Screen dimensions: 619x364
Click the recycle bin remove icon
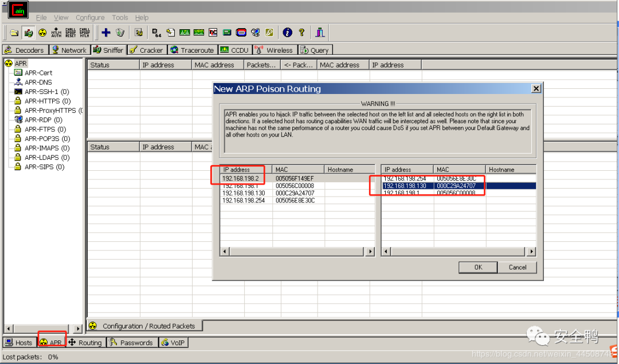(x=120, y=33)
